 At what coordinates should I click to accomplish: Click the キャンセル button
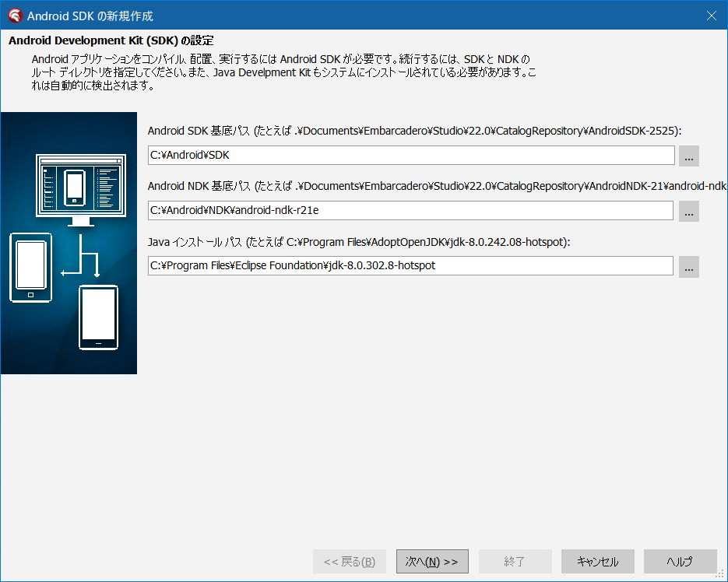(x=597, y=562)
